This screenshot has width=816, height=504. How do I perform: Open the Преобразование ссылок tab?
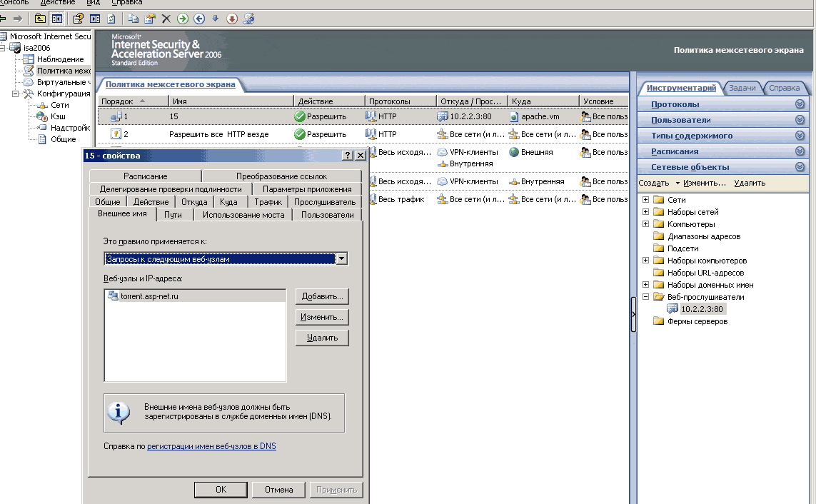pyautogui.click(x=281, y=176)
